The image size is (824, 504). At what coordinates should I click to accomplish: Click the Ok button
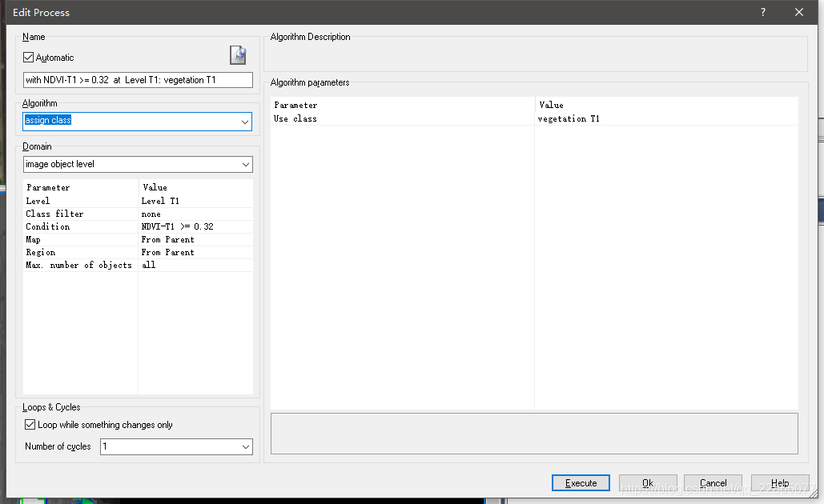[x=647, y=483]
